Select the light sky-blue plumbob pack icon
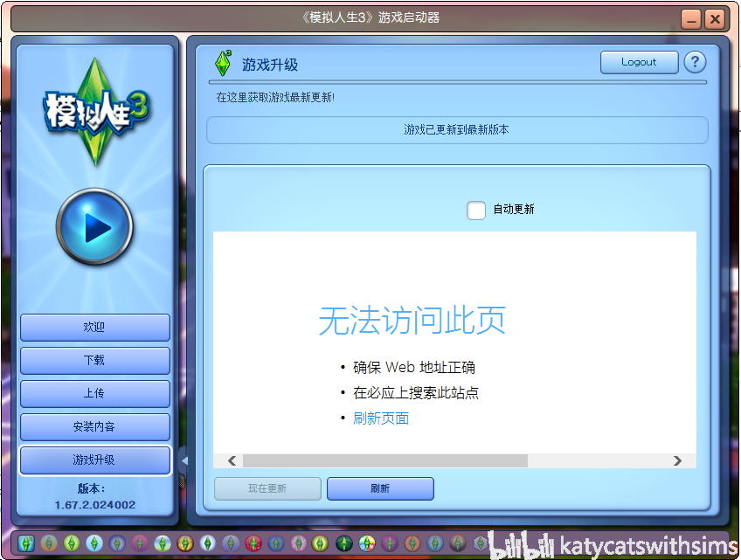 click(94, 543)
